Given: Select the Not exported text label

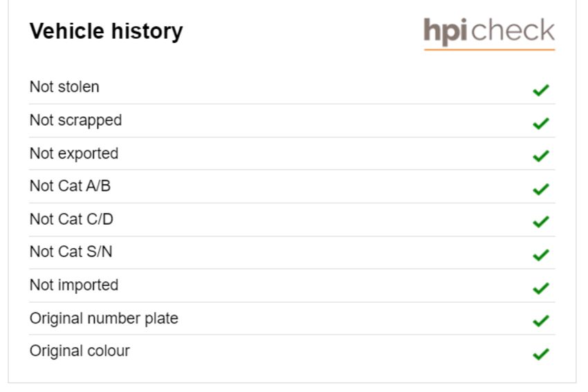Looking at the screenshot, I should pos(74,153).
